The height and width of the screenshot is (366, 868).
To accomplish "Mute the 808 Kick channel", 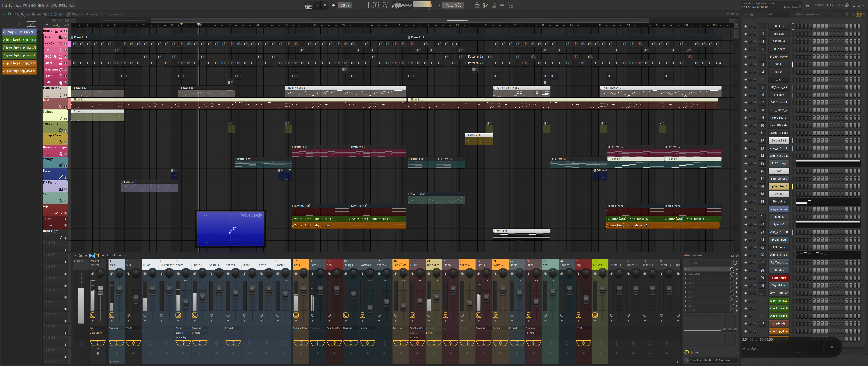I will click(x=746, y=26).
